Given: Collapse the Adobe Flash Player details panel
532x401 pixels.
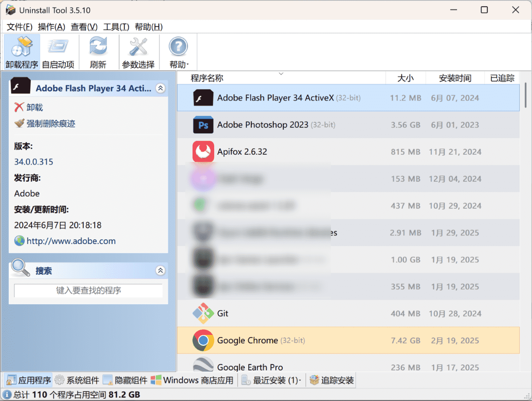Looking at the screenshot, I should [x=161, y=88].
